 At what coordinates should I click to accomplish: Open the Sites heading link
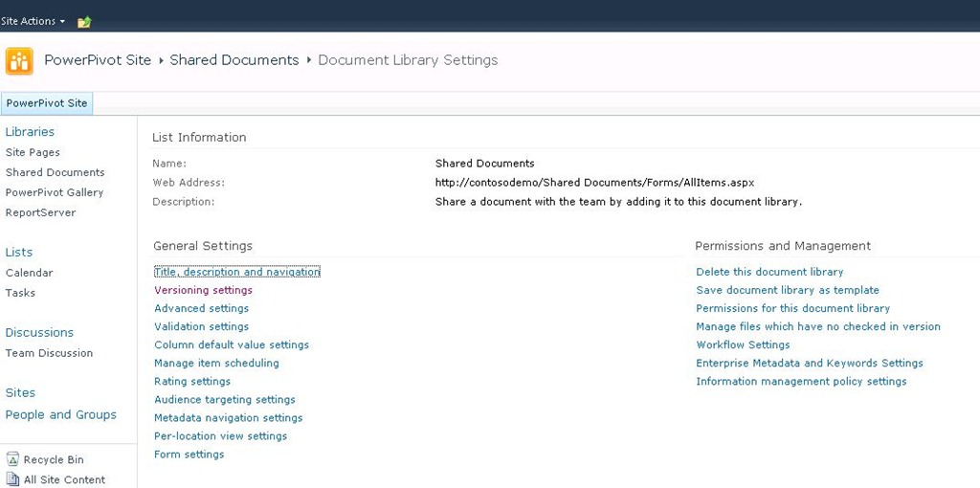pyautogui.click(x=20, y=393)
